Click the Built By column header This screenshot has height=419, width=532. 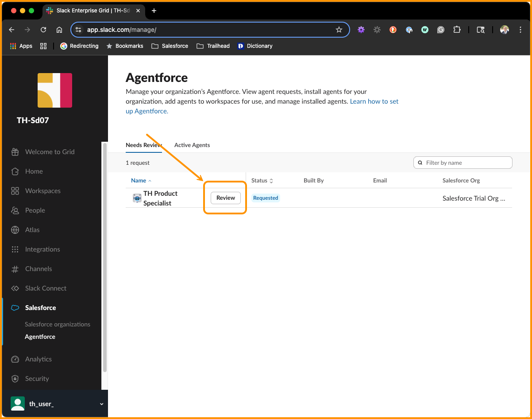click(314, 180)
